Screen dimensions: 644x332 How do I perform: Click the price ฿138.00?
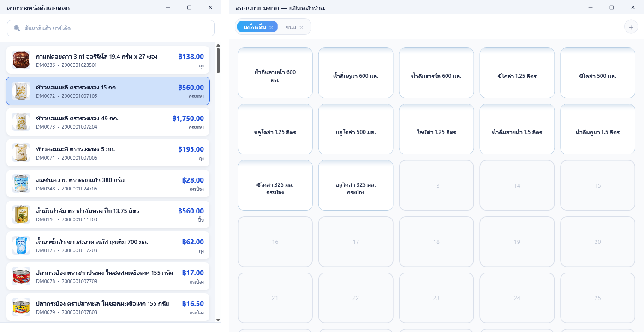[191, 57]
